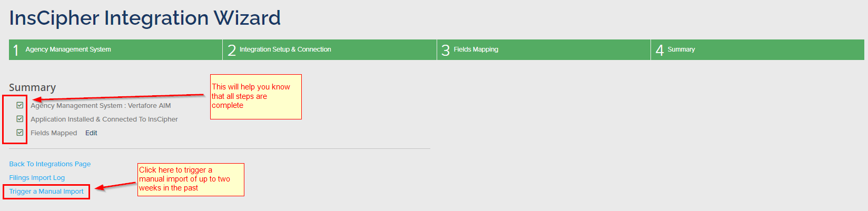Click Edit next to Fields Mapped

(x=91, y=133)
